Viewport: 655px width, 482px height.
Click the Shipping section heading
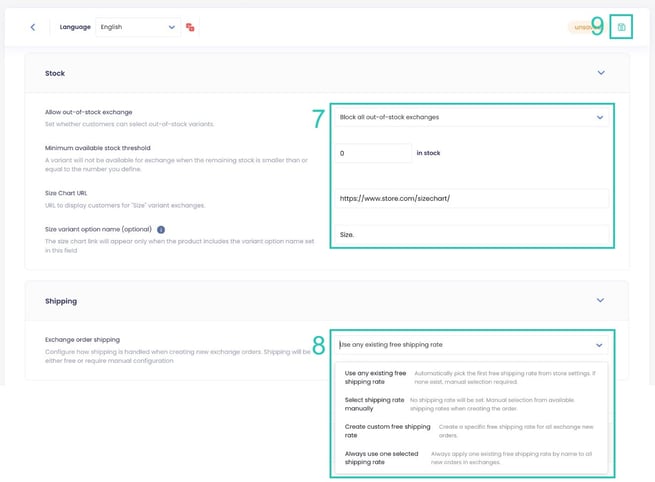tap(61, 300)
